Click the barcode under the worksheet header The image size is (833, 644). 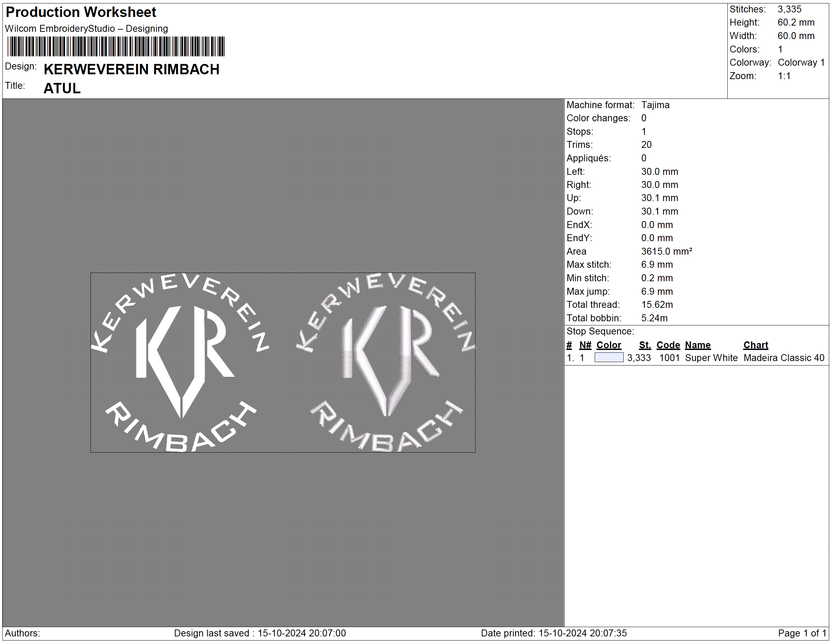[116, 47]
